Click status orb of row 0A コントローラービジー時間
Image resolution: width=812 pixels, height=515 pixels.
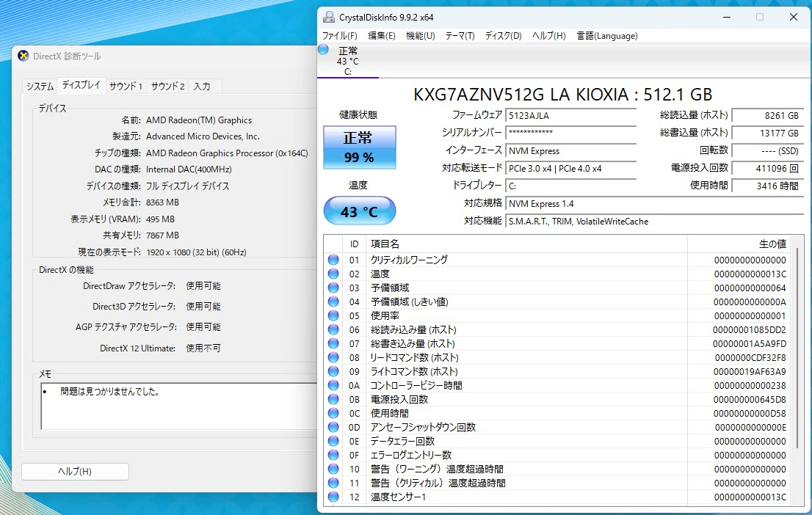coord(333,386)
